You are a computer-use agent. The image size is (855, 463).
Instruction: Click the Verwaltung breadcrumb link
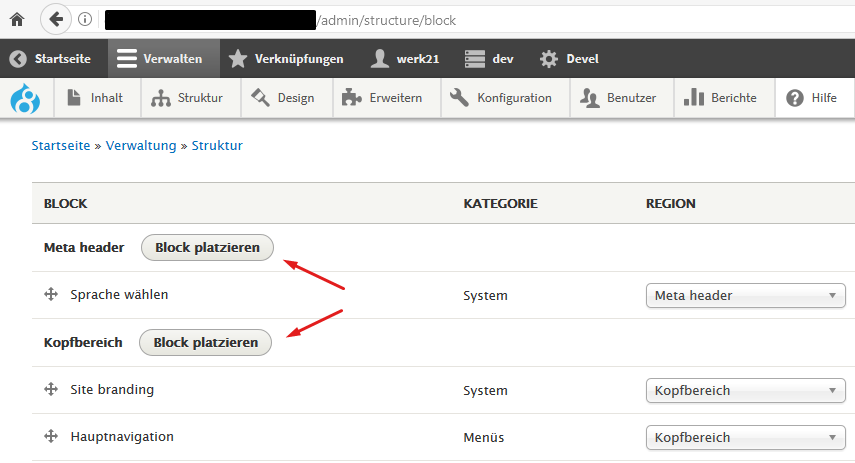click(141, 146)
